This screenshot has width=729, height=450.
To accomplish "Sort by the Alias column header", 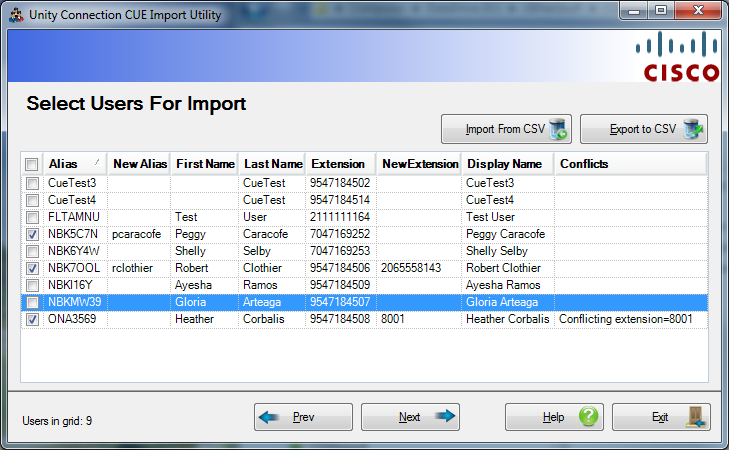I will [75, 164].
